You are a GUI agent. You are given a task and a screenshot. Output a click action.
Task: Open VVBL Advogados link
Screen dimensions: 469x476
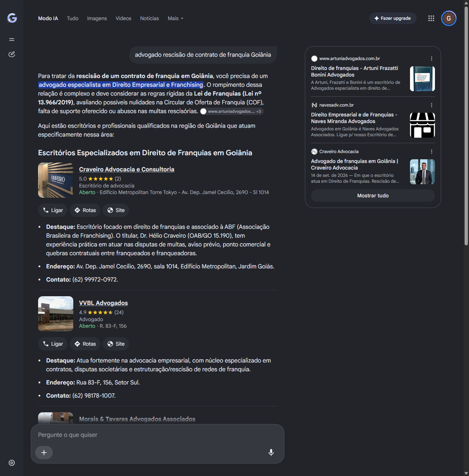click(103, 303)
